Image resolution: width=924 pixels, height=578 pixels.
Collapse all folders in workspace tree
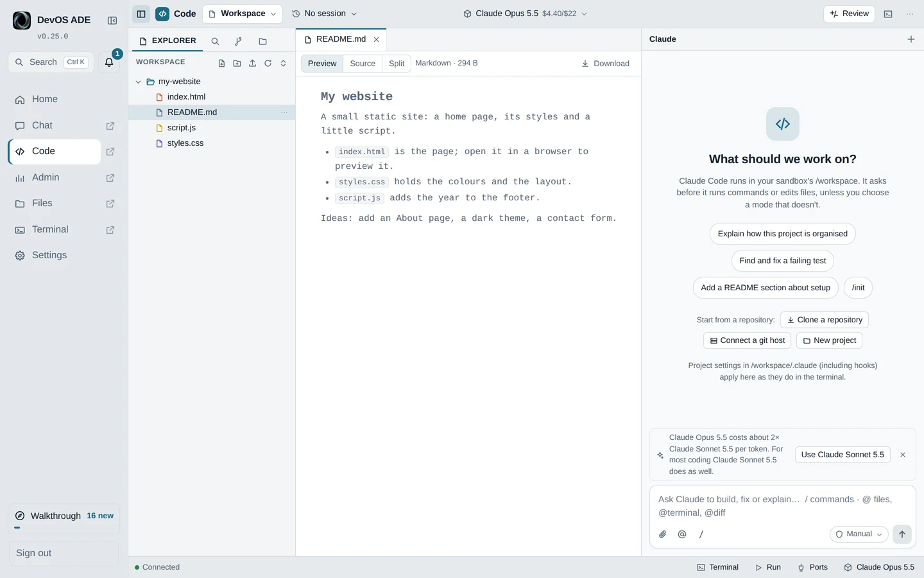pyautogui.click(x=283, y=63)
